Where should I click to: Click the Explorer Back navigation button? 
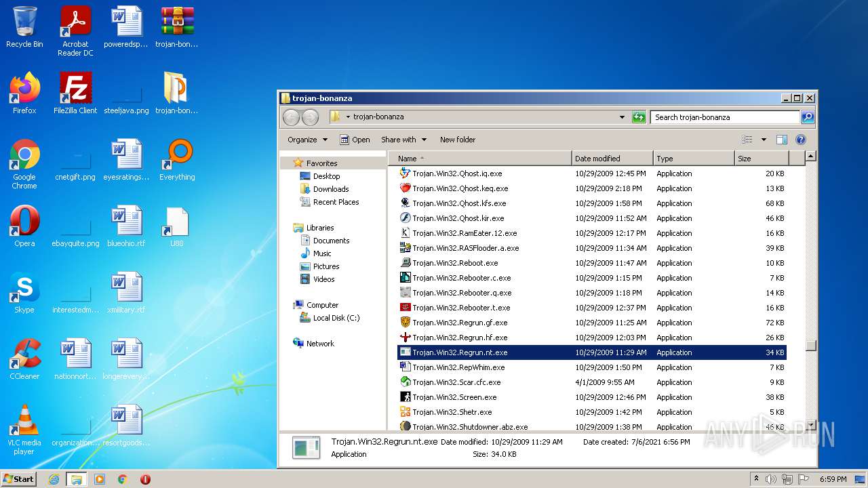pos(291,117)
